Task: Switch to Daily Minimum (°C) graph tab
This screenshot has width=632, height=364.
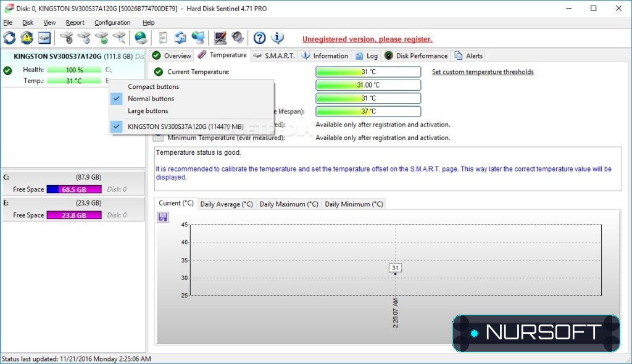Action: [x=354, y=204]
